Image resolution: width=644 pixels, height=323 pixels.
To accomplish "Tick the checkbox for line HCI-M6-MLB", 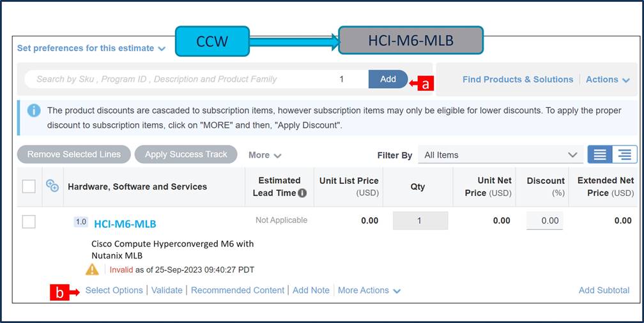I will click(29, 222).
